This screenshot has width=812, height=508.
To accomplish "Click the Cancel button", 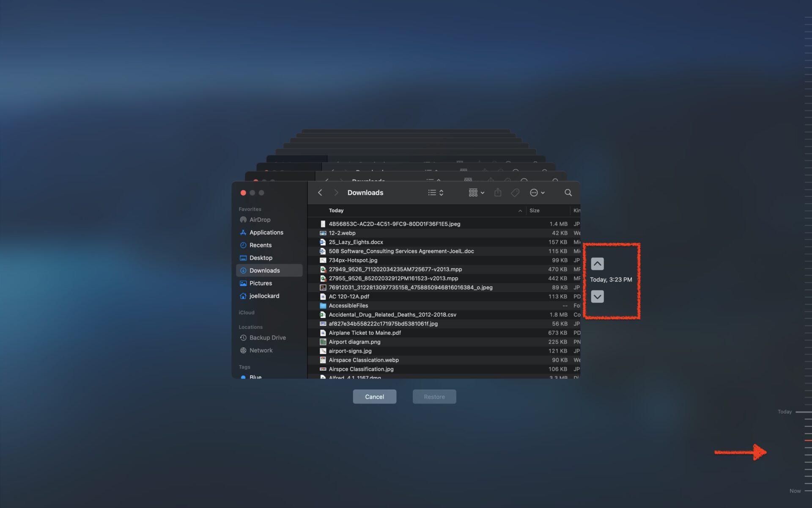I will (x=374, y=397).
